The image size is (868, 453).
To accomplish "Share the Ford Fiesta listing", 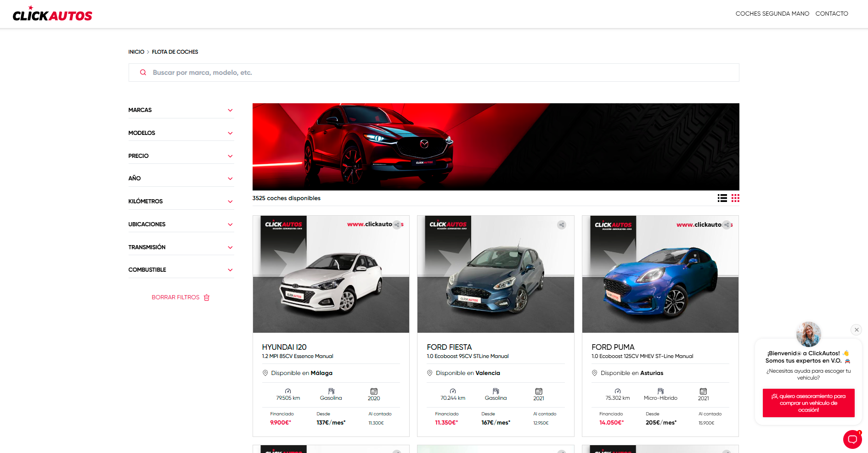I will (x=561, y=225).
